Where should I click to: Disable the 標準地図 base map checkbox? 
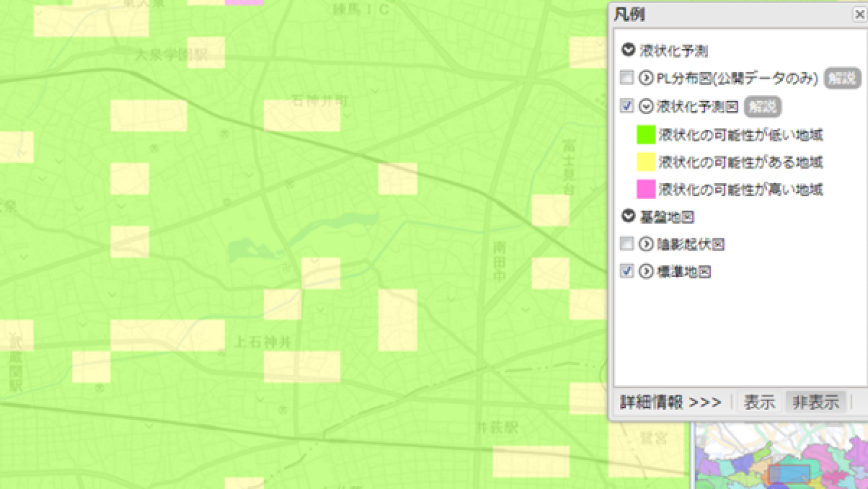[x=626, y=272]
